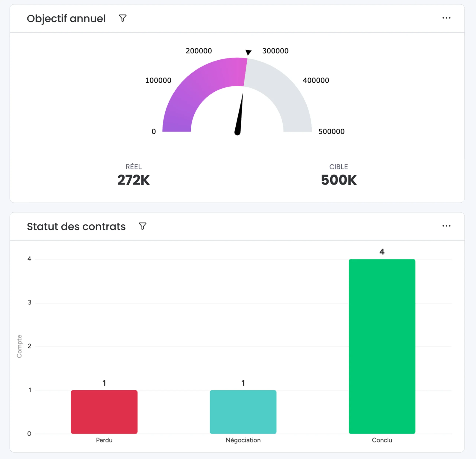This screenshot has width=476, height=459.
Task: Click the Statut des contrats widget title
Action: point(76,227)
